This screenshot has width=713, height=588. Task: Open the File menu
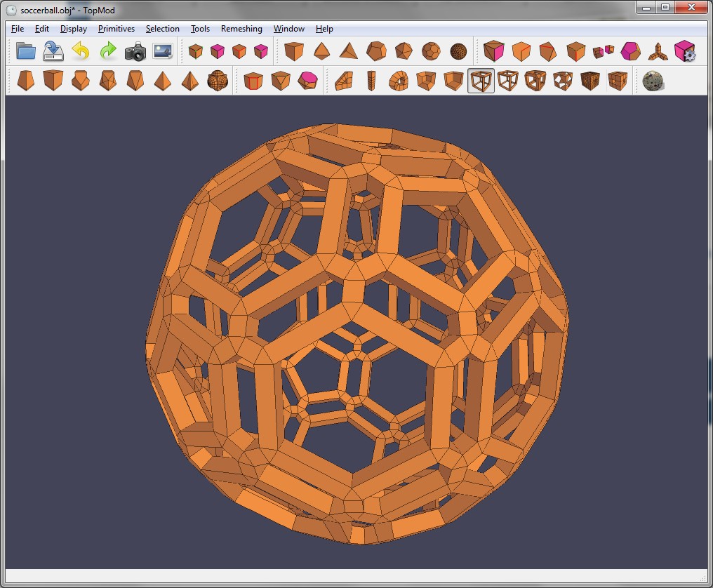(18, 29)
